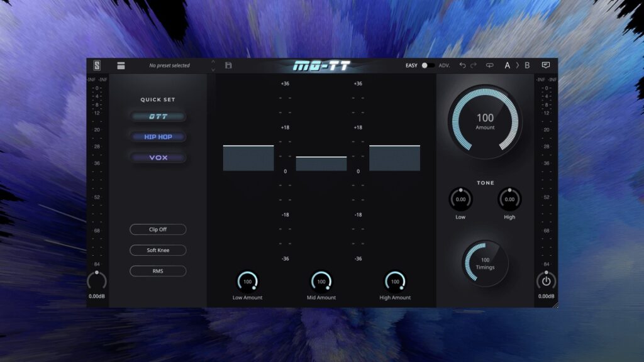Click the Tone Low knob

pyautogui.click(x=460, y=199)
